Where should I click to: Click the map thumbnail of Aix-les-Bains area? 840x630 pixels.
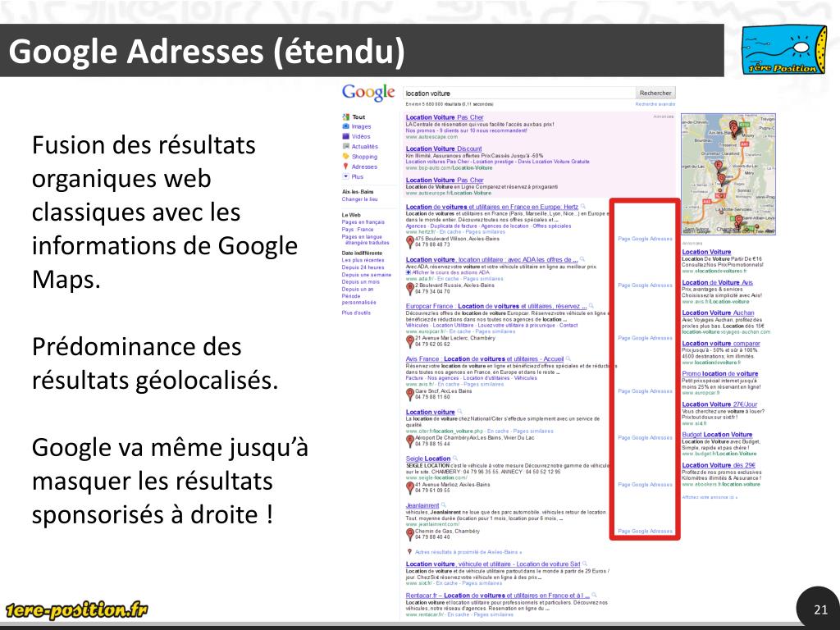pyautogui.click(x=728, y=174)
